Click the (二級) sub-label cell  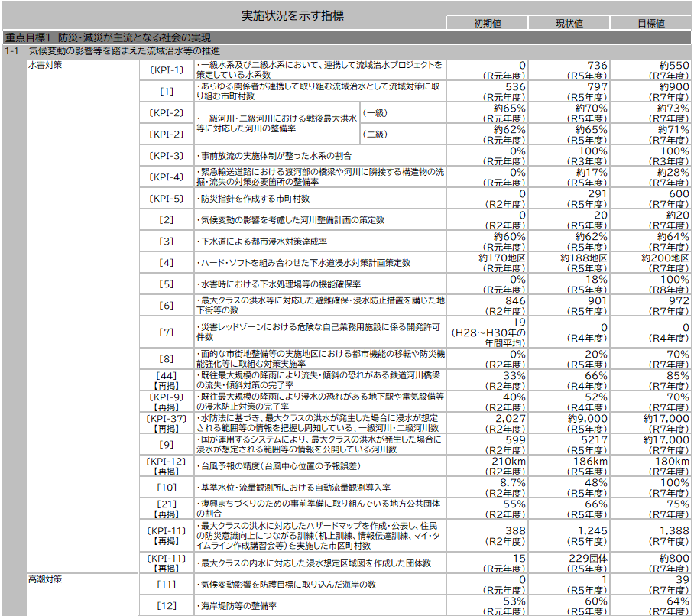404,134
